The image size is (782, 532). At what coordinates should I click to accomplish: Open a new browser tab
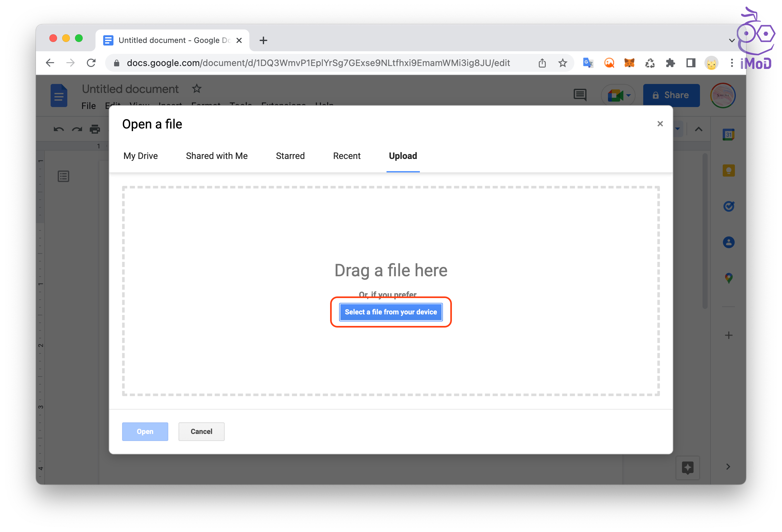pos(263,40)
